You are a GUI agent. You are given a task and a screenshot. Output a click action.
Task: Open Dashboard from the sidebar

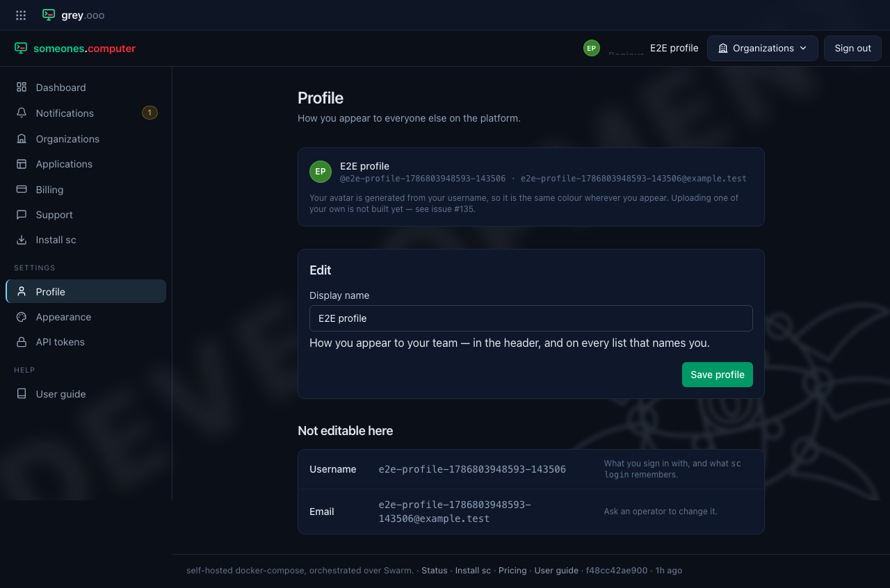86,88
